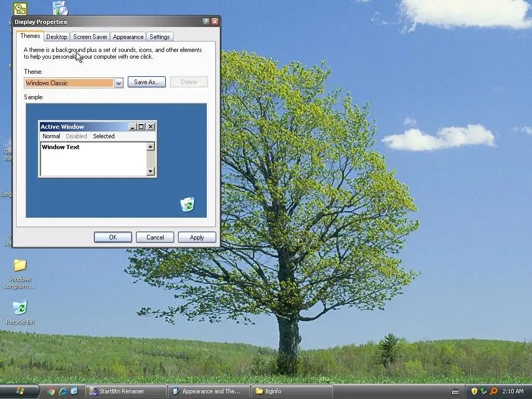Screen dimensions: 532x399
Task: Click the sample scrollbar down arrow
Action: (151, 171)
